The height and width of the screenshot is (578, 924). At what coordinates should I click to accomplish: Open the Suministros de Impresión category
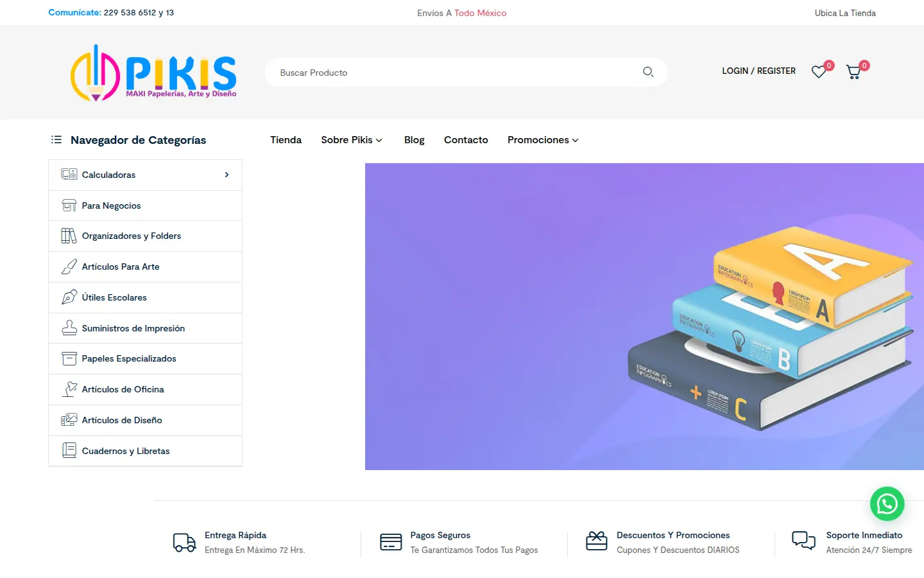coord(145,328)
